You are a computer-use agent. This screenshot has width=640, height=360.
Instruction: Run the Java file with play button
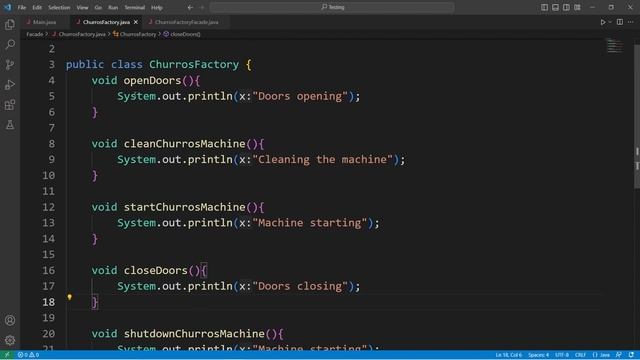pyautogui.click(x=602, y=22)
